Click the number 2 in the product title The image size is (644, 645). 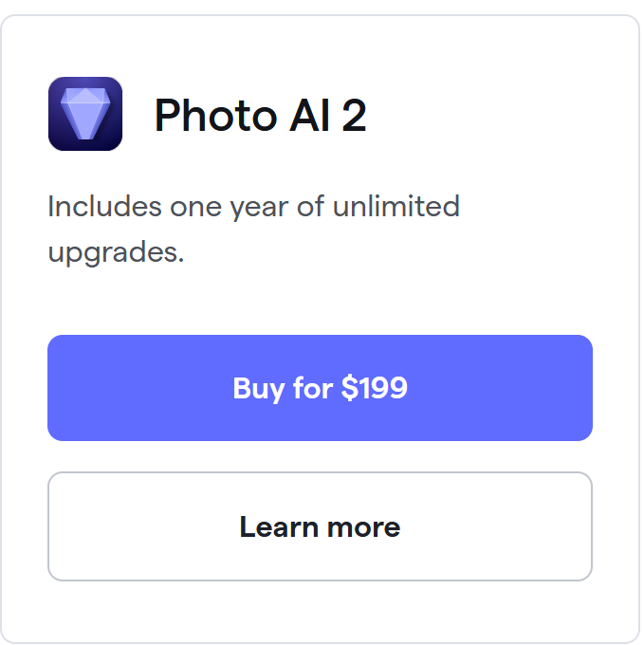coord(352,116)
